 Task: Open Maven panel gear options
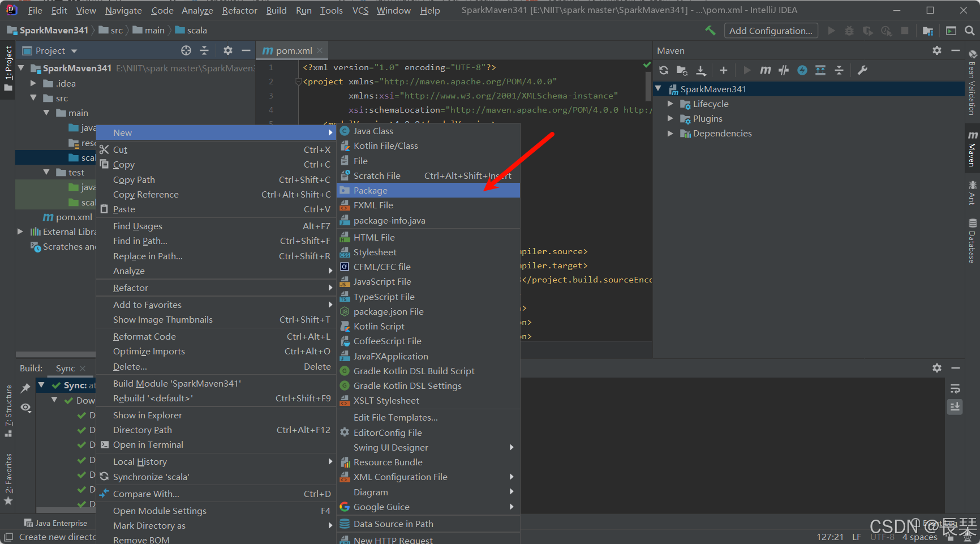coord(937,50)
